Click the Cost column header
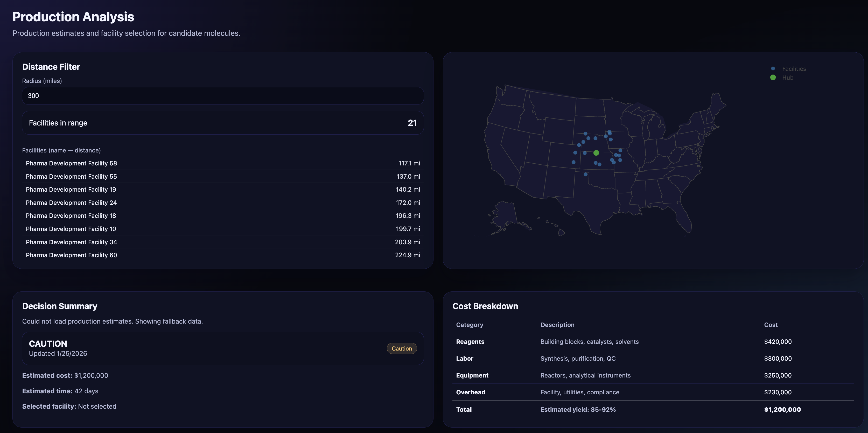The image size is (868, 433). tap(771, 325)
